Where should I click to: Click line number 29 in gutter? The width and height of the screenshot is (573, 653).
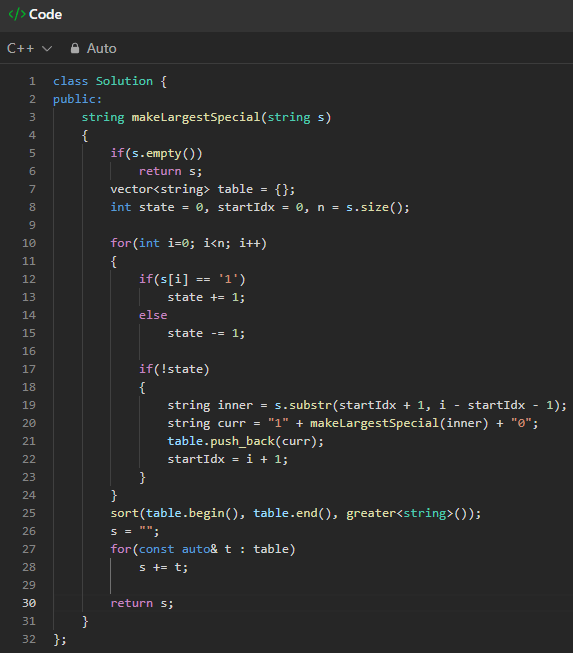click(29, 585)
